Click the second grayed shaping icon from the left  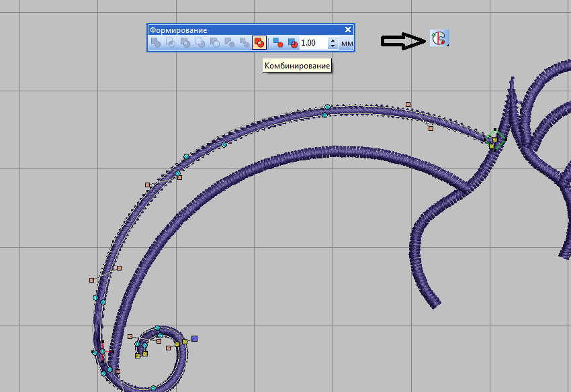pos(171,43)
